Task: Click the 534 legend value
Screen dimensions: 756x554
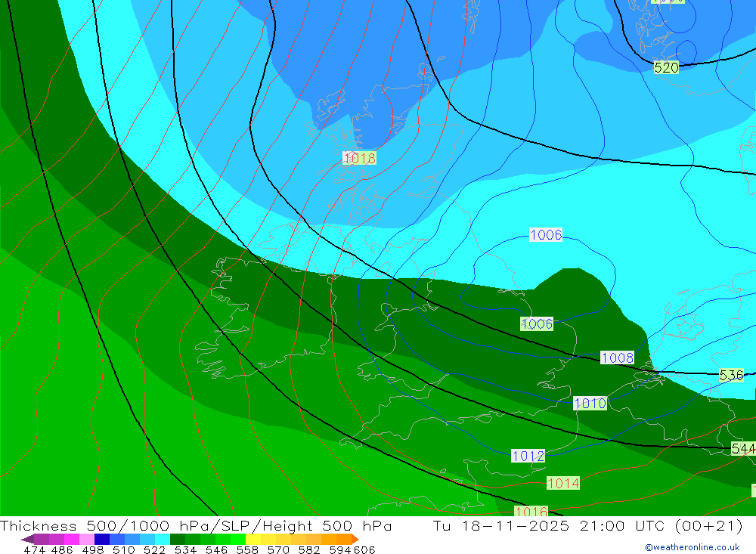Action: (x=186, y=550)
